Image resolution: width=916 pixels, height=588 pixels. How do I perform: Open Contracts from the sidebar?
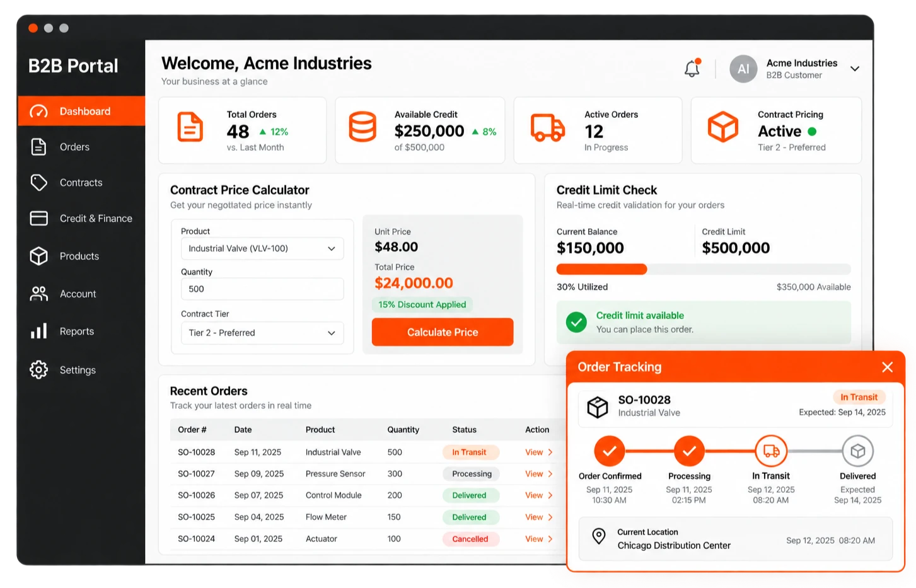81,183
